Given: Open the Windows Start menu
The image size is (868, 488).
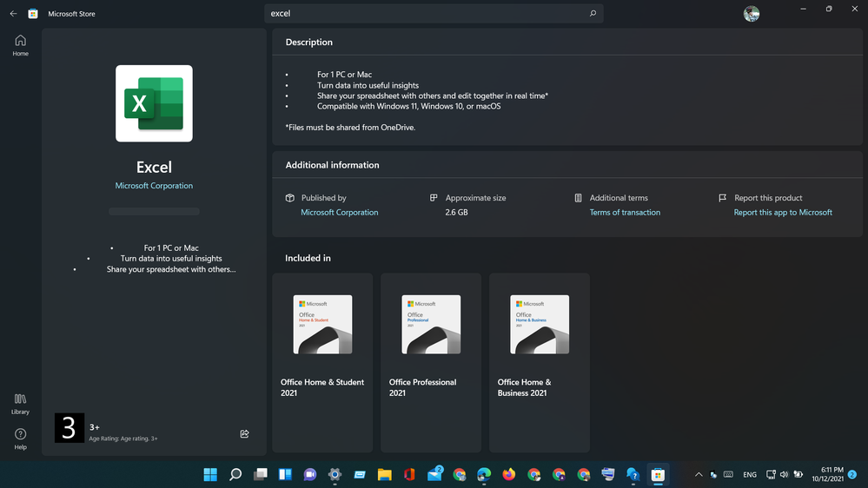Looking at the screenshot, I should (210, 474).
